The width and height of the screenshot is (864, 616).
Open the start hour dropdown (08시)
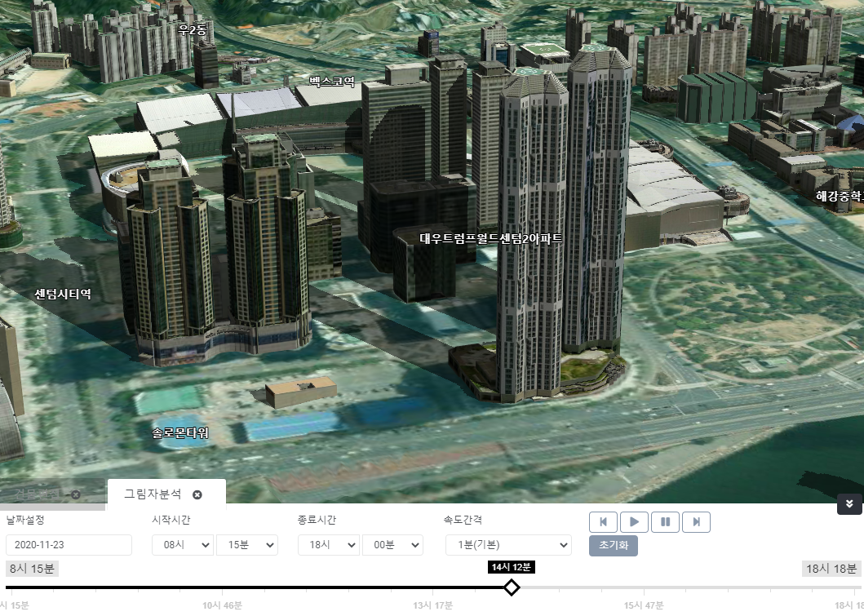(x=183, y=545)
